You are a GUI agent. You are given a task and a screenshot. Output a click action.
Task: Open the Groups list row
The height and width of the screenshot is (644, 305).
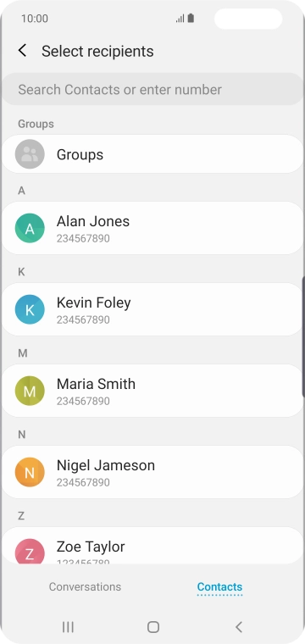tap(152, 154)
